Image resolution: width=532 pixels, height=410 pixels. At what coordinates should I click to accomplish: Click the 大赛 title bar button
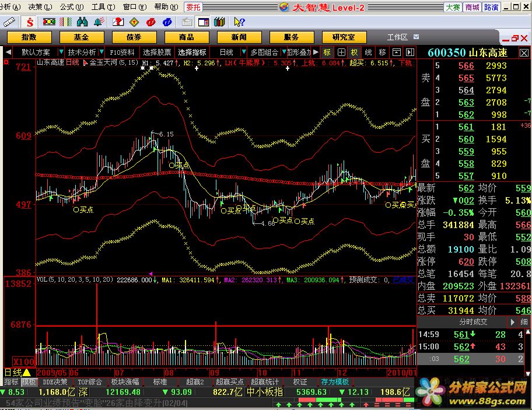click(453, 7)
